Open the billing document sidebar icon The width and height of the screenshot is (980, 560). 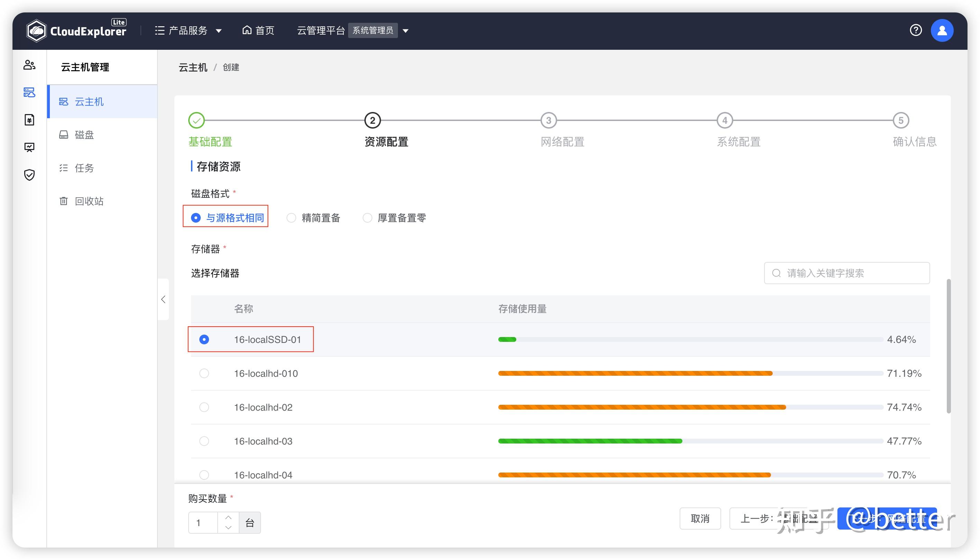coord(29,120)
